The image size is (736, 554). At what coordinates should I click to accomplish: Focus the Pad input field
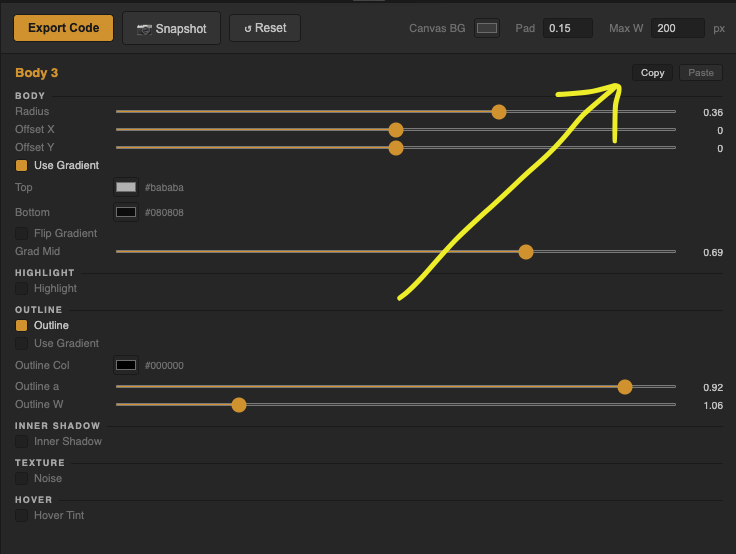tap(567, 28)
